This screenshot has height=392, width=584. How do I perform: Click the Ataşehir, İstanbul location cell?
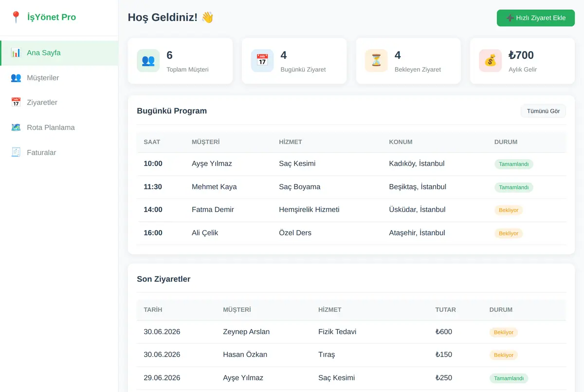(x=417, y=233)
